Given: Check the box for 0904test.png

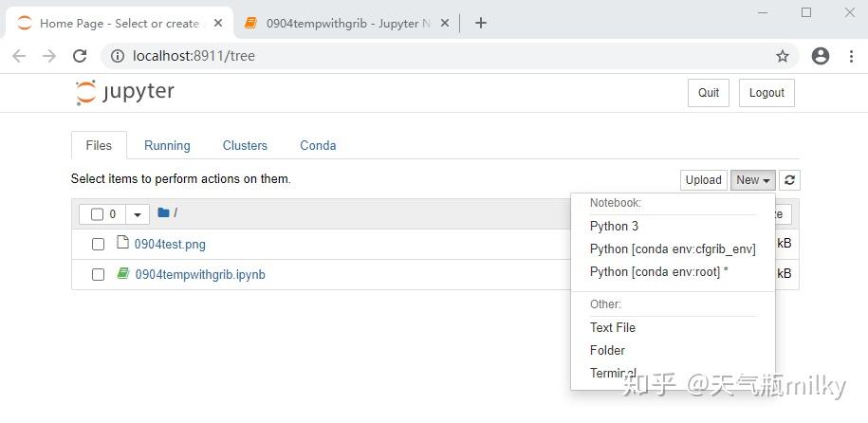Looking at the screenshot, I should point(98,245).
